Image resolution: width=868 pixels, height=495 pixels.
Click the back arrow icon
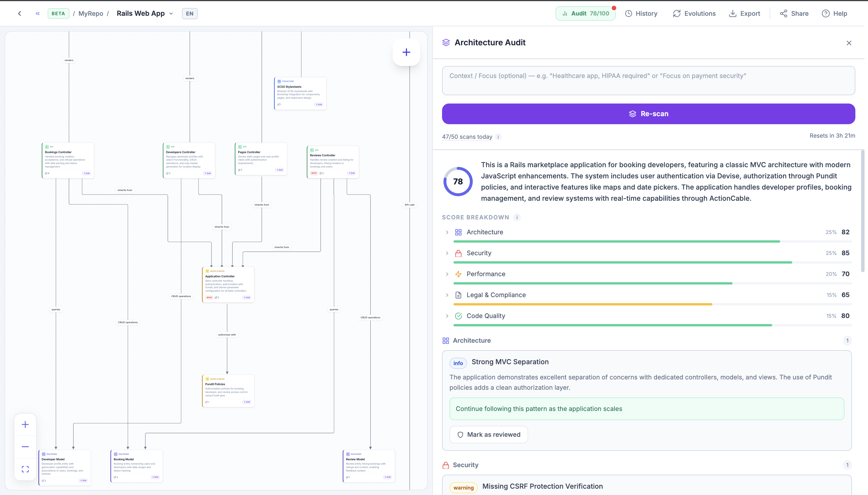click(x=20, y=13)
